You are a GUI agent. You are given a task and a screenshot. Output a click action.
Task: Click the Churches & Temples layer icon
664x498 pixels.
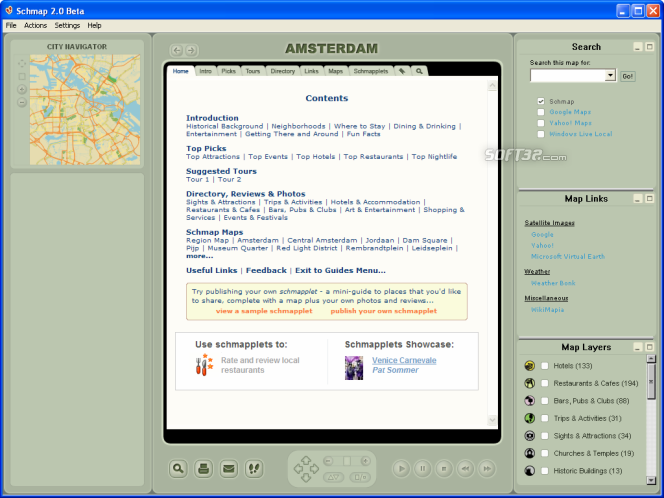coord(529,453)
